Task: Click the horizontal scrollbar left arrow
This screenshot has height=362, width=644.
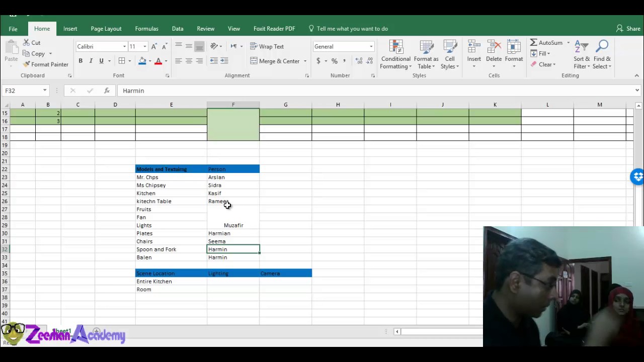Action: click(x=397, y=331)
